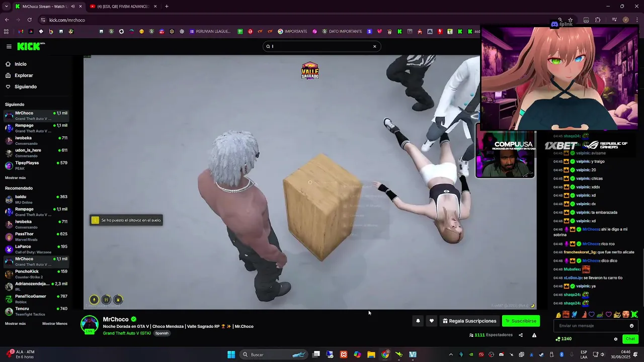Toggle the follow heart button
Screen dimensions: 644x362
pyautogui.click(x=431, y=321)
